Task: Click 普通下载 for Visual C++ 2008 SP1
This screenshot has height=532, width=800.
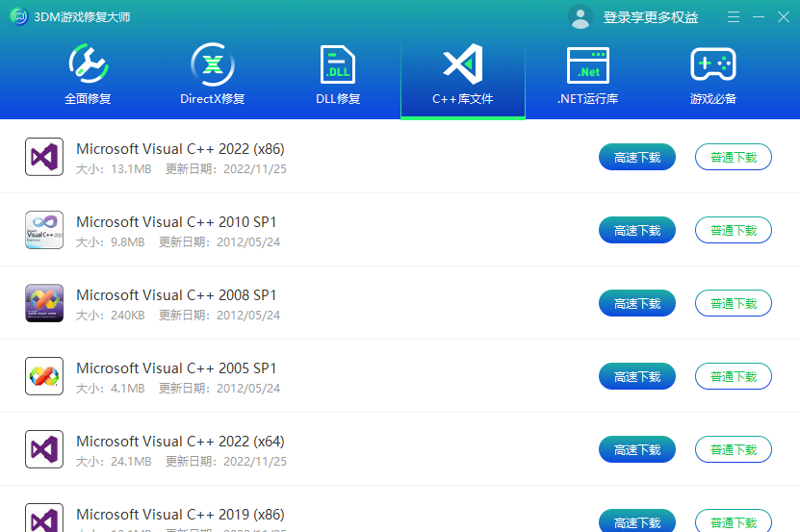Action: tap(734, 303)
